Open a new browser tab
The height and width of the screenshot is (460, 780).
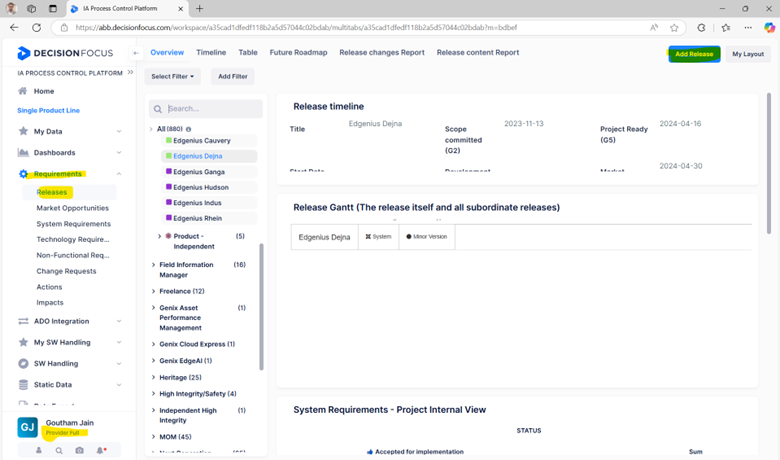click(x=199, y=8)
